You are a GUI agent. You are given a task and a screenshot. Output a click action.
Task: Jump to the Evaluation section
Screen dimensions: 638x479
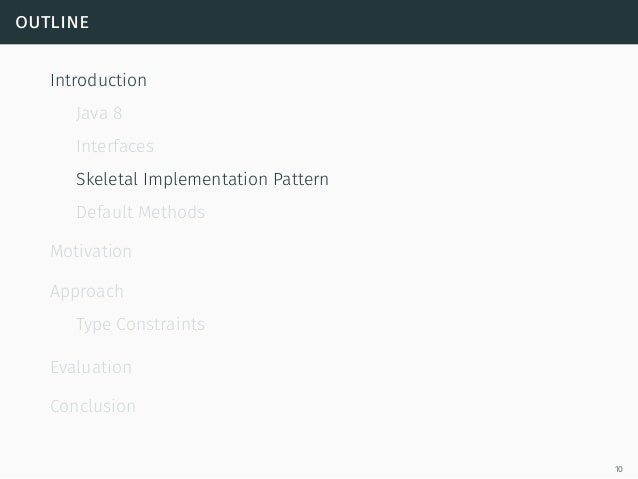tap(91, 367)
